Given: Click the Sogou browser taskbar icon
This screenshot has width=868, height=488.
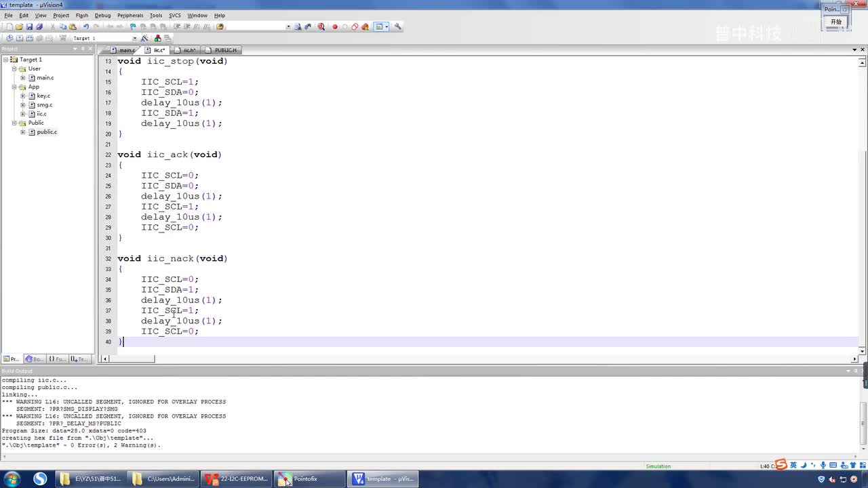Looking at the screenshot, I should coord(40,479).
